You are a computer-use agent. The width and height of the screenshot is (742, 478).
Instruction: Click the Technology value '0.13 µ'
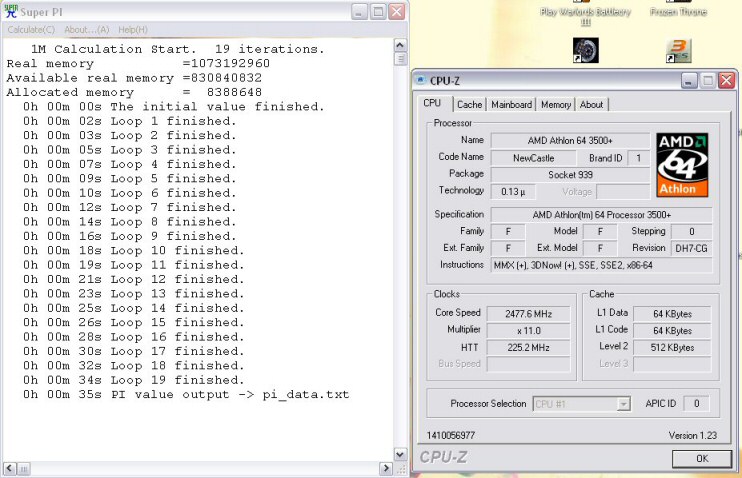tap(513, 192)
